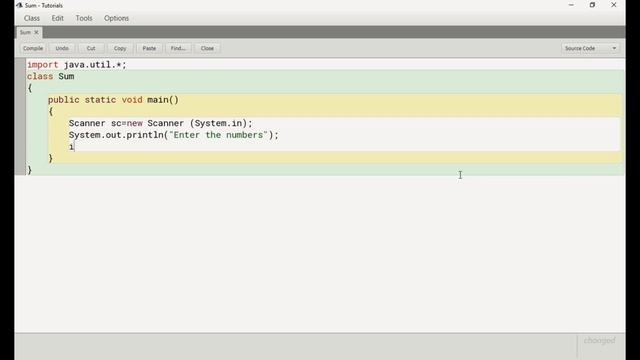Open the Edit menu
Screen dimensions: 640x360
pos(58,18)
